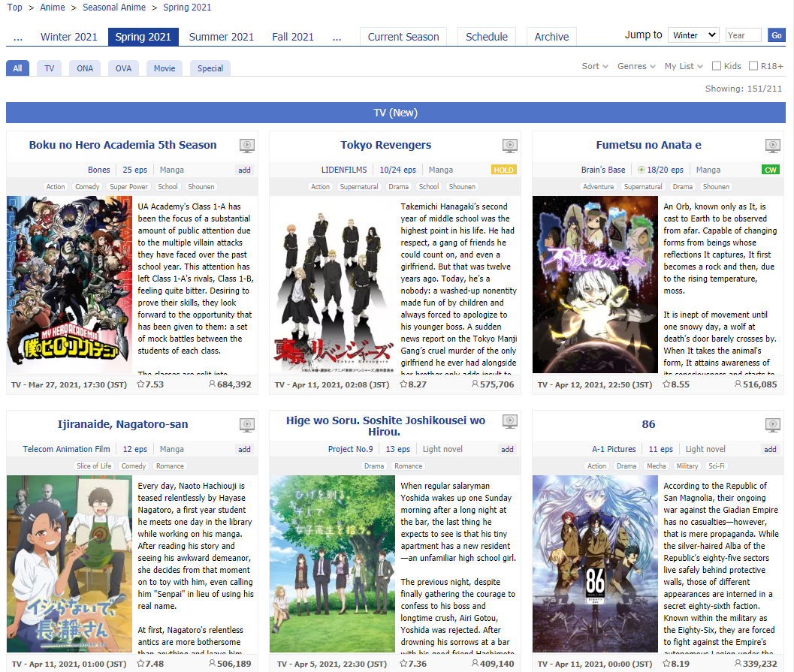
Task: Open the Archive tab
Action: tap(551, 37)
